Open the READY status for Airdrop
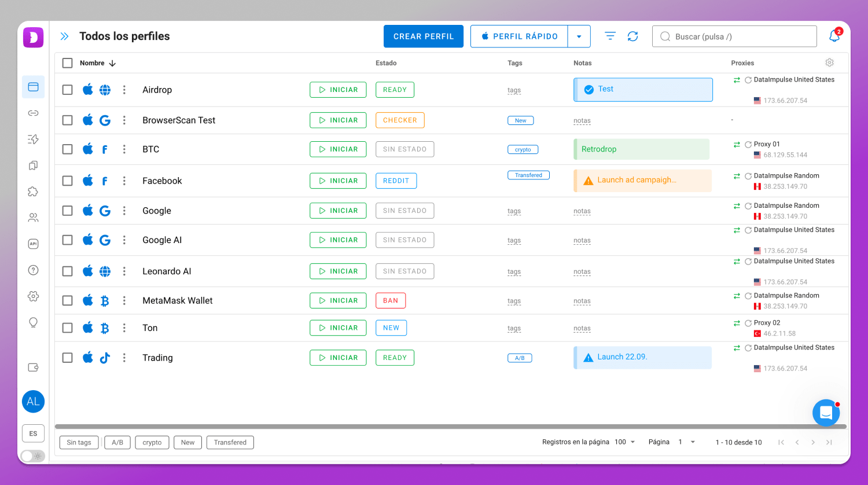Image resolution: width=868 pixels, height=485 pixels. pyautogui.click(x=395, y=90)
